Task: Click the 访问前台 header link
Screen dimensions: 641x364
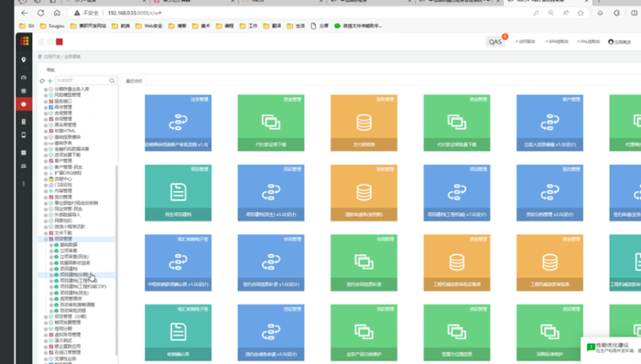Action: 525,42
